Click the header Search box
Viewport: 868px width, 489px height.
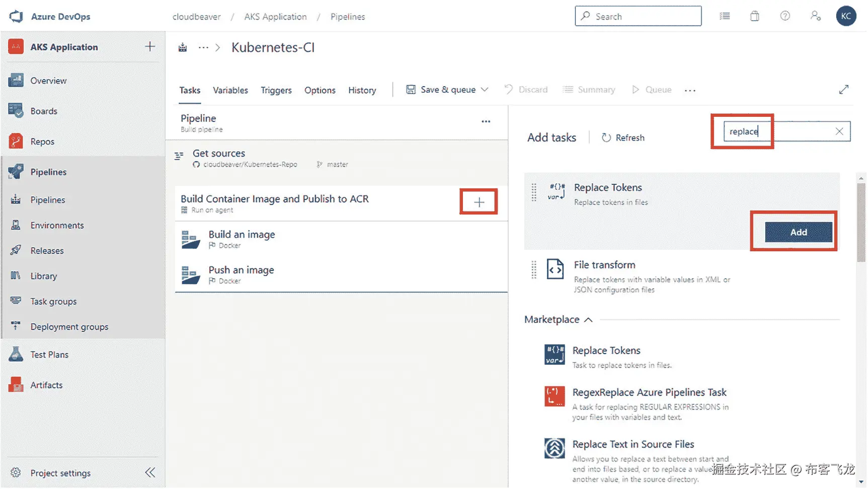tap(638, 16)
